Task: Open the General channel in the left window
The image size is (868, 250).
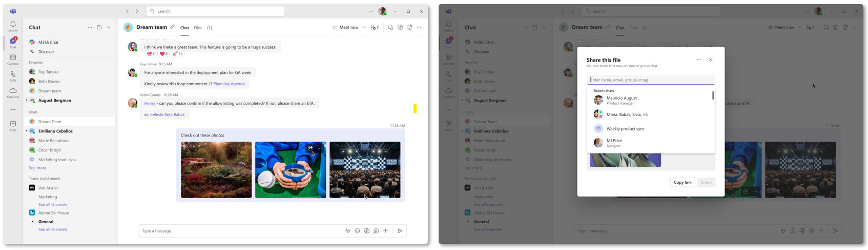Action: click(46, 222)
